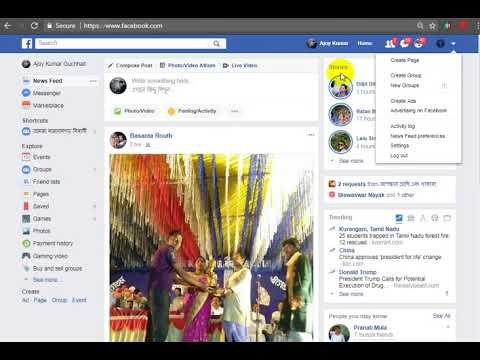Open Basanta Routh's profile link
Screen dimensions: 480x360
coord(151,135)
